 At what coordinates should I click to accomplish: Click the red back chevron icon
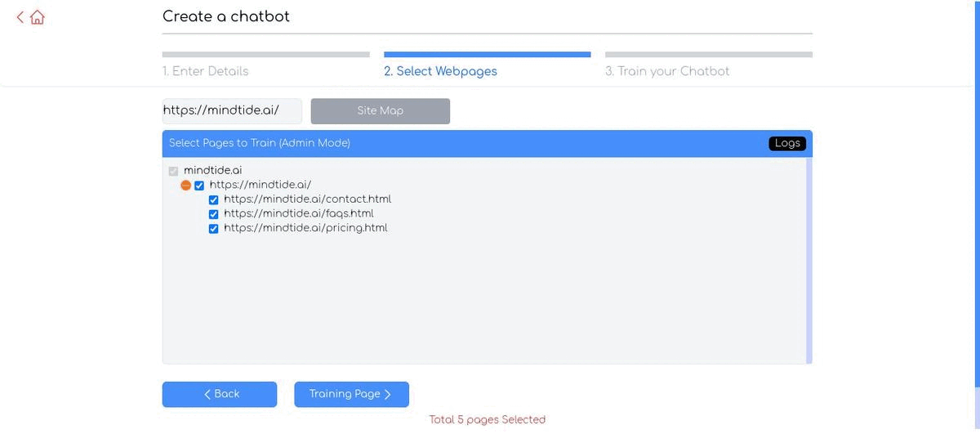tap(20, 16)
